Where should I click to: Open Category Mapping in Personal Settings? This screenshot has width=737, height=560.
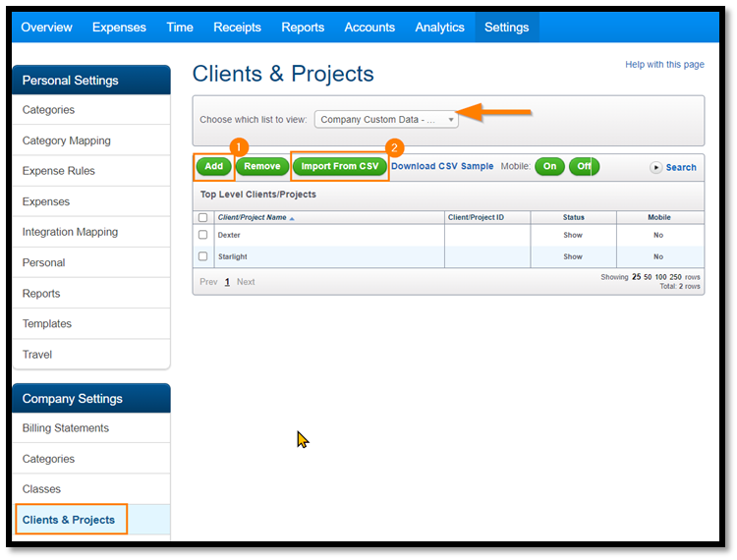point(91,140)
